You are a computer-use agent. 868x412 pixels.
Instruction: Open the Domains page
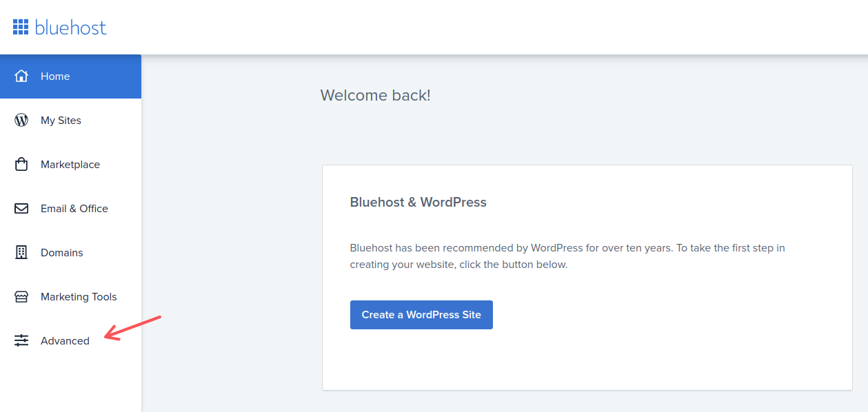62,252
